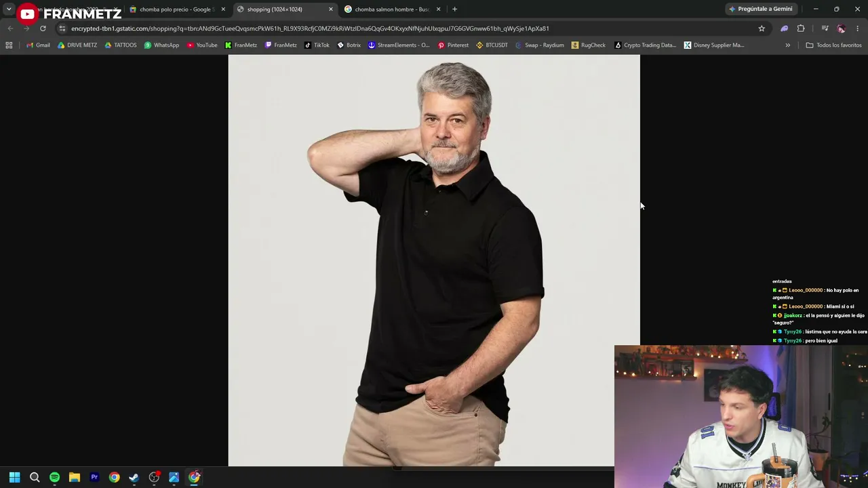Open the Disney Supplier bookmark
Screen dimensions: 868x488
tap(714, 45)
